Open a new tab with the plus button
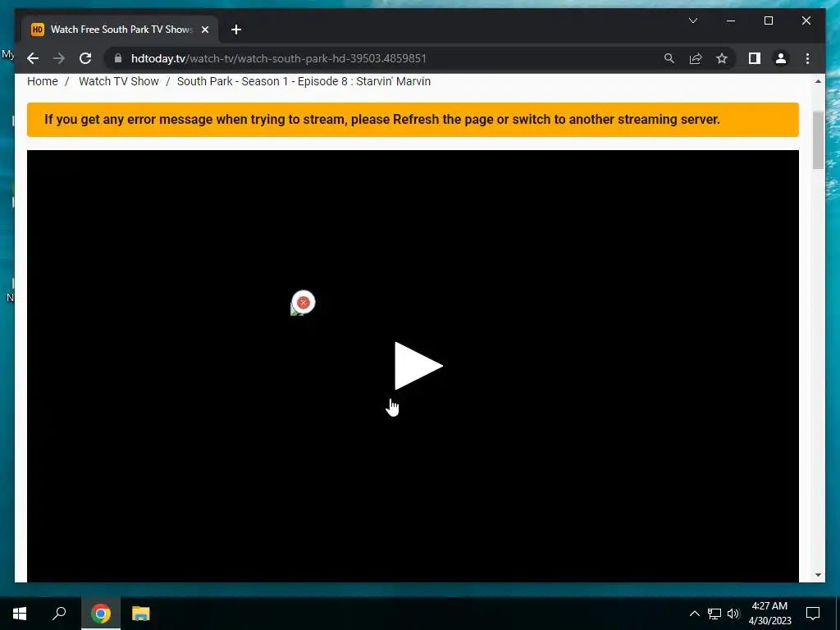This screenshot has width=840, height=630. pyautogui.click(x=236, y=30)
